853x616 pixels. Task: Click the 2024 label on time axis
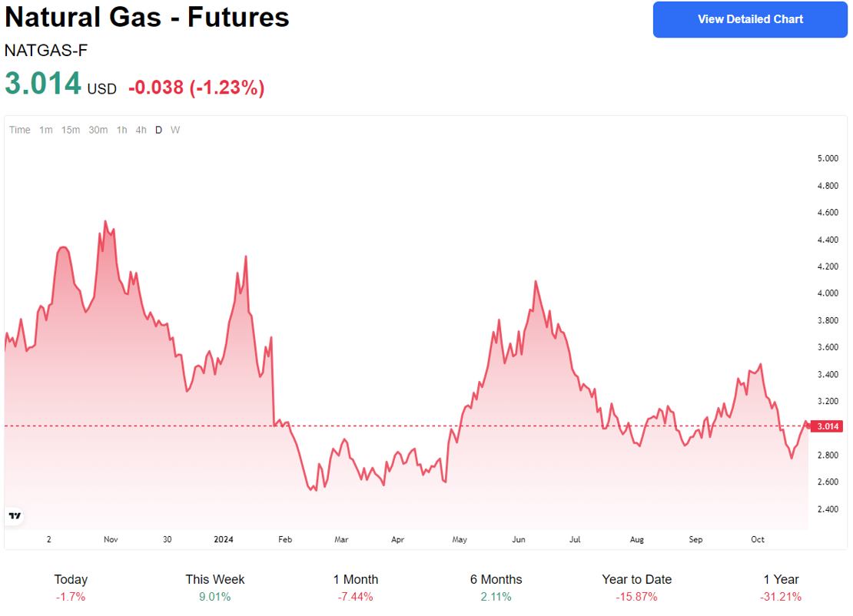point(223,539)
